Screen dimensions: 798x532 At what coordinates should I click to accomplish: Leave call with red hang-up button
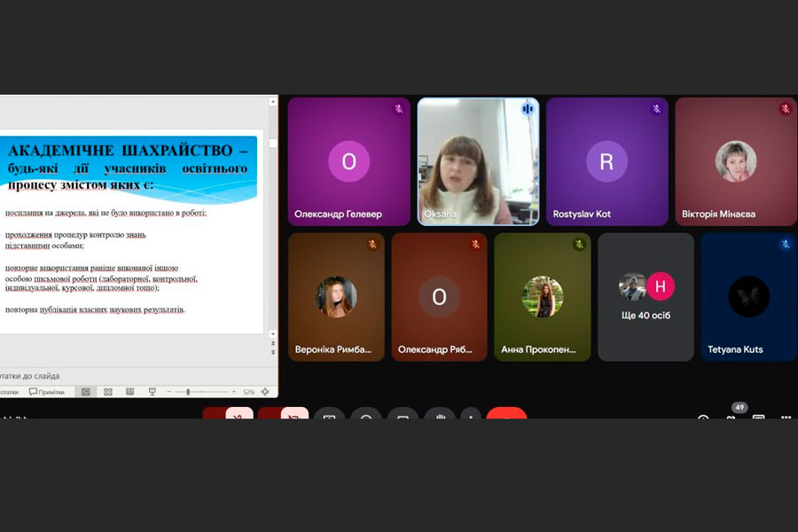point(506,413)
